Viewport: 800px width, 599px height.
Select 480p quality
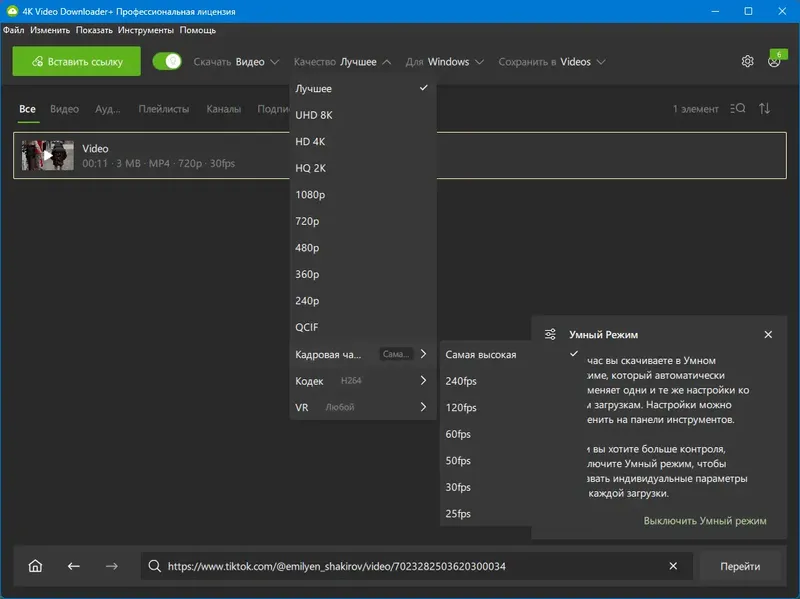[x=361, y=247]
